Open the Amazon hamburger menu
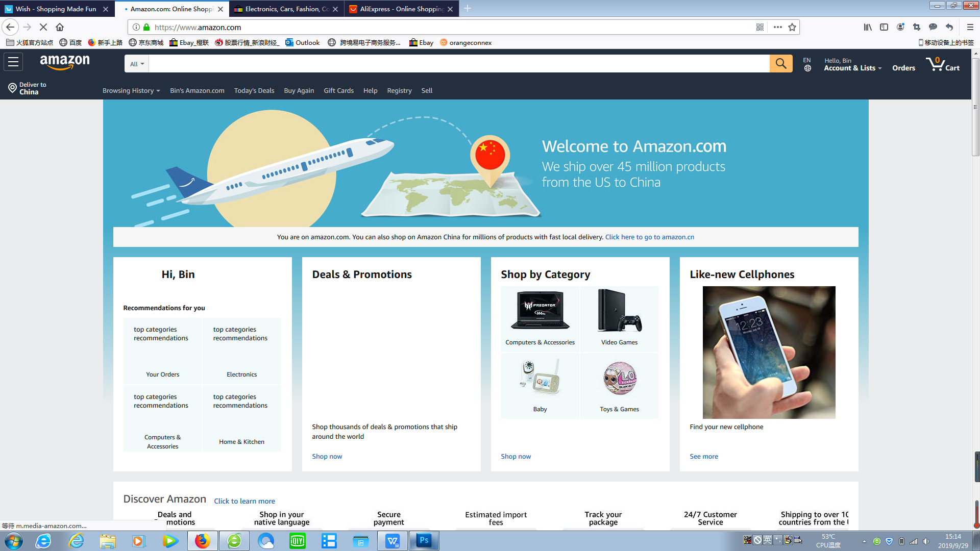The height and width of the screenshot is (551, 980). [13, 62]
